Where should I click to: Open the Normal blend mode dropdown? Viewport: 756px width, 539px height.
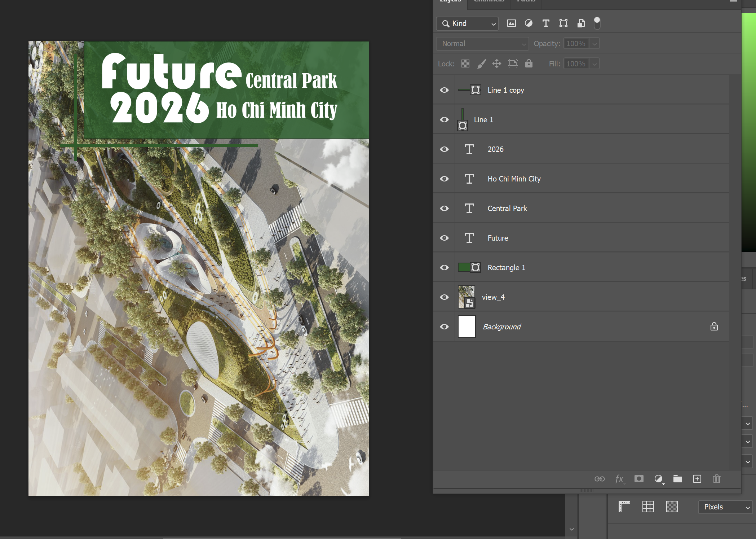coord(482,44)
